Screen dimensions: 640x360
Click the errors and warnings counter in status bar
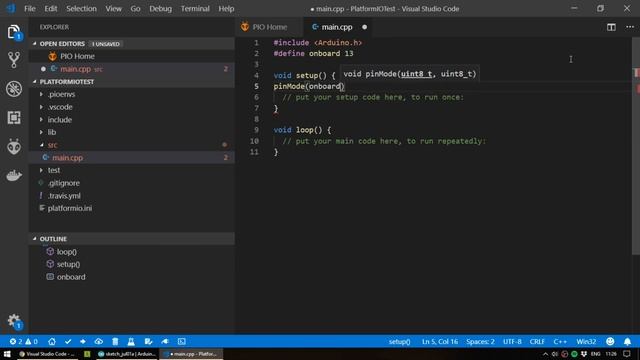[24, 341]
